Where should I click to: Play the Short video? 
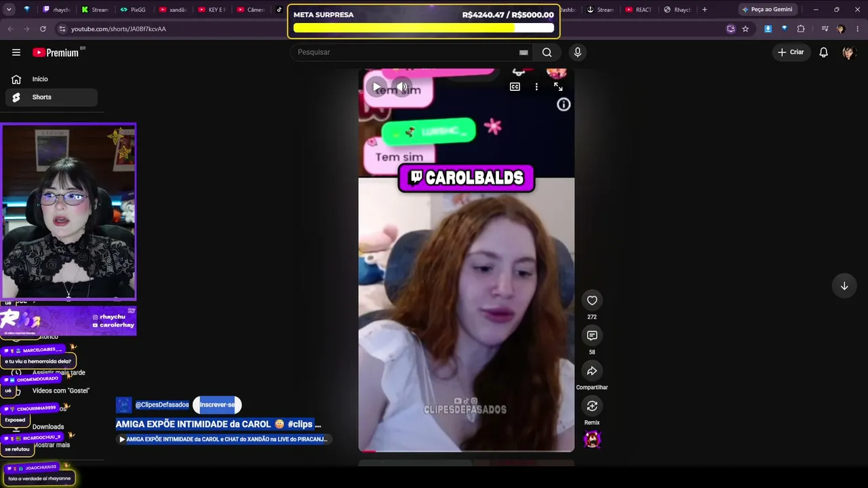coord(376,87)
